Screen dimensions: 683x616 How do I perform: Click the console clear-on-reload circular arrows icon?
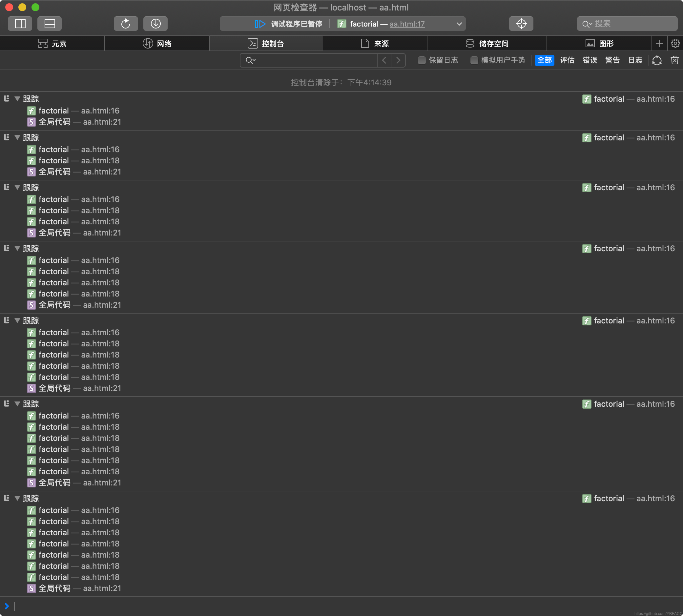(x=657, y=60)
